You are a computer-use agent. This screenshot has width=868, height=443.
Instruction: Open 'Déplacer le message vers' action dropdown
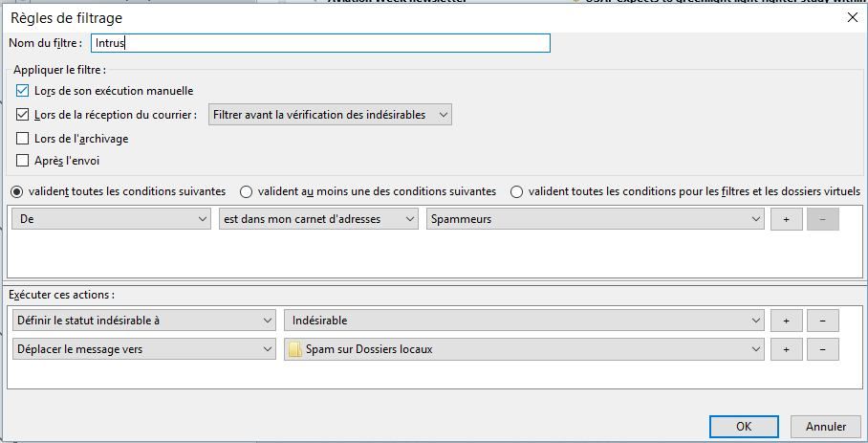coord(144,349)
